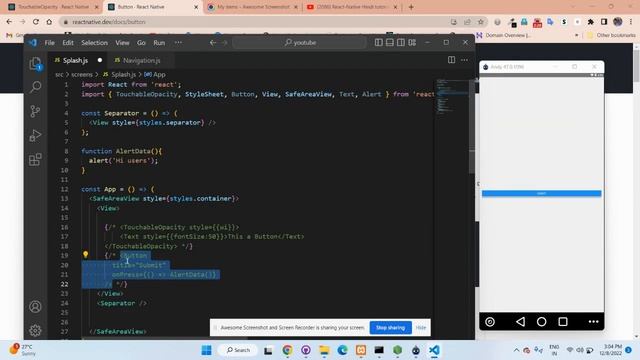The image size is (640, 360).
Task: Open the Domain Overview bookmark
Action: [x=503, y=35]
